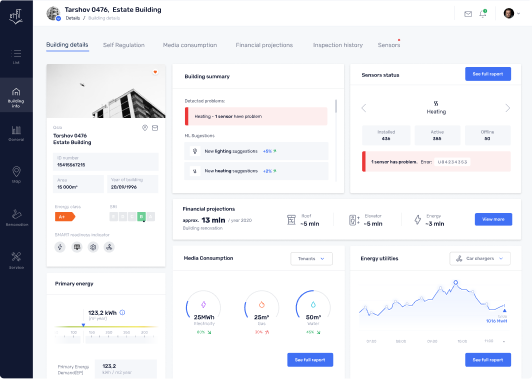The image size is (532, 379).
Task: Click See full report in Sensors status
Action: click(488, 74)
